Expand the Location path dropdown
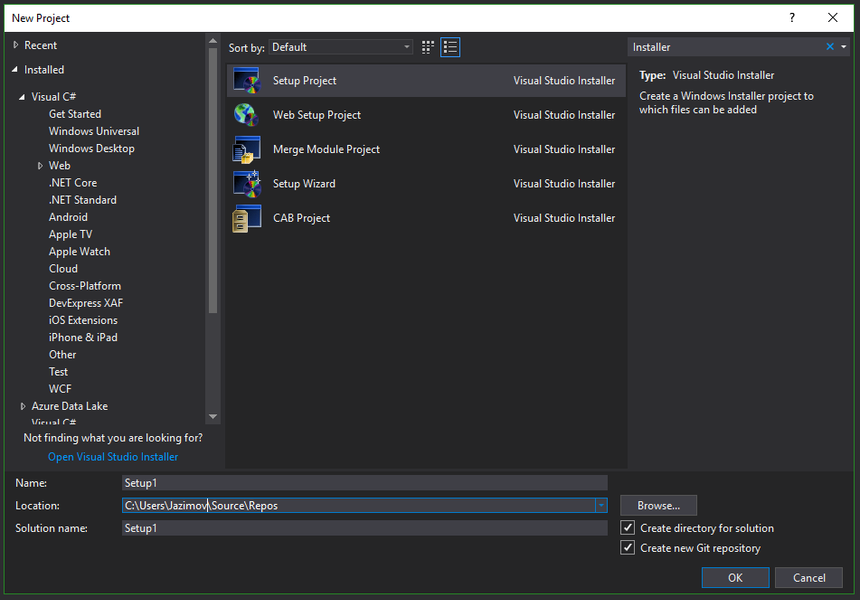 click(x=600, y=506)
